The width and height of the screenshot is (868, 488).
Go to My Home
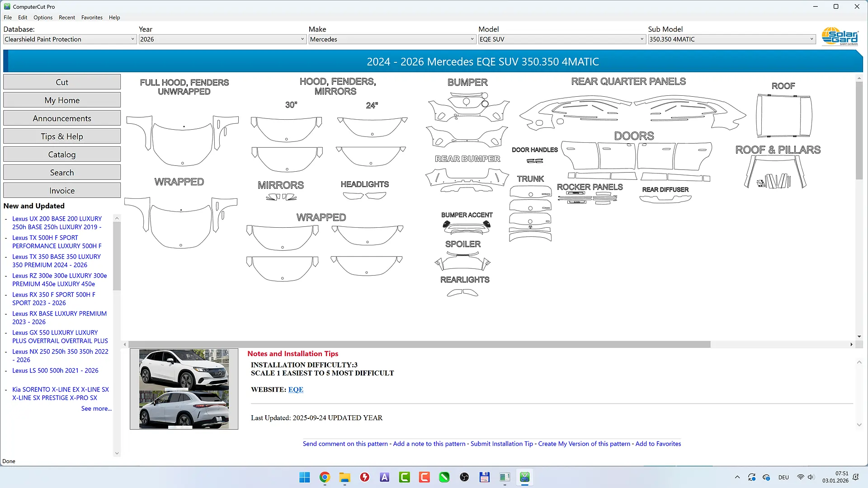[x=62, y=100]
